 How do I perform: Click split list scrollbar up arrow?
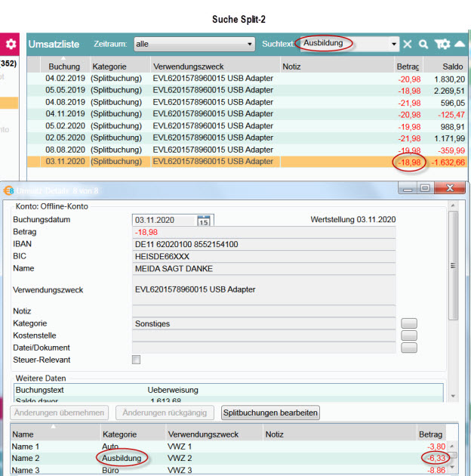(452, 447)
